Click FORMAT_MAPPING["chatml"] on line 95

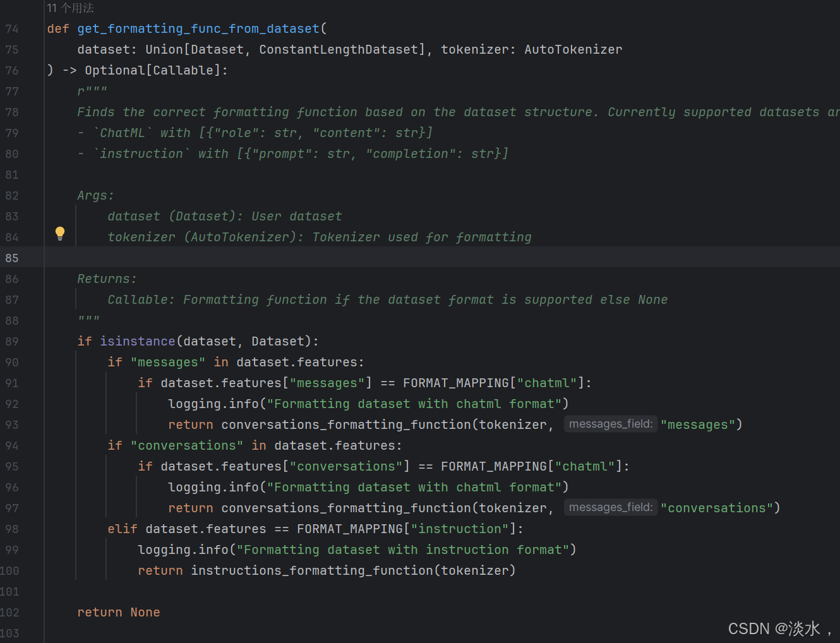coord(532,466)
